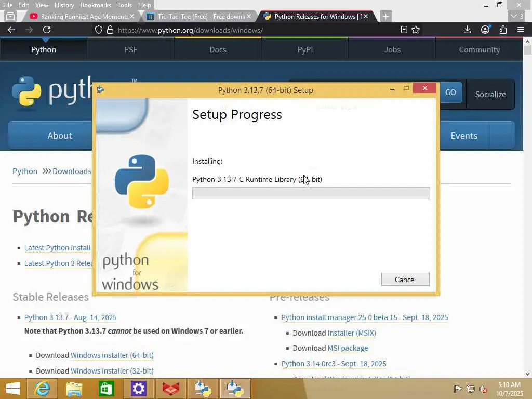Image resolution: width=532 pixels, height=399 pixels.
Task: Open Jobs in the top navigation
Action: (392, 50)
